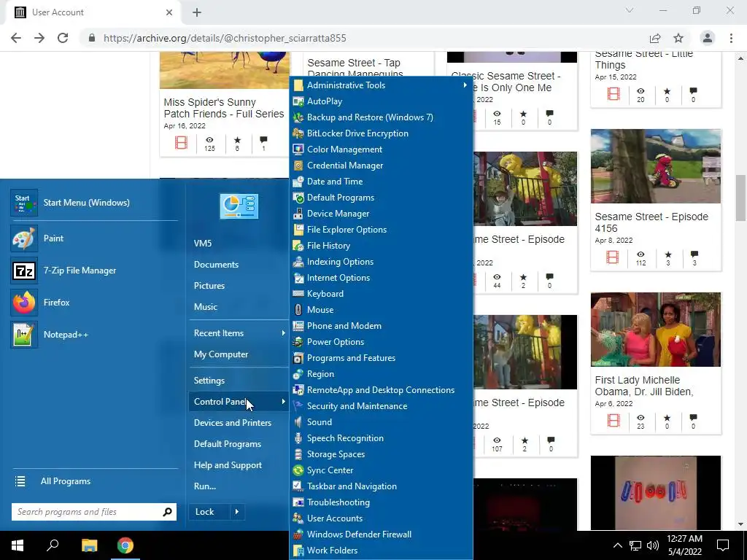Screen dimensions: 747x560
Task: Open the Power Options icon
Action: 298,342
